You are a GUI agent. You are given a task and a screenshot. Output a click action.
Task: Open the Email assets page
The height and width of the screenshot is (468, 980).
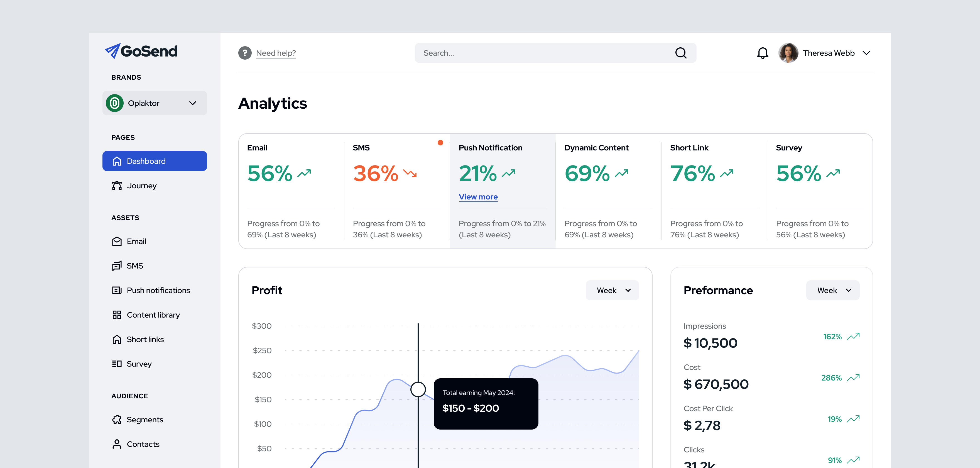(x=136, y=242)
